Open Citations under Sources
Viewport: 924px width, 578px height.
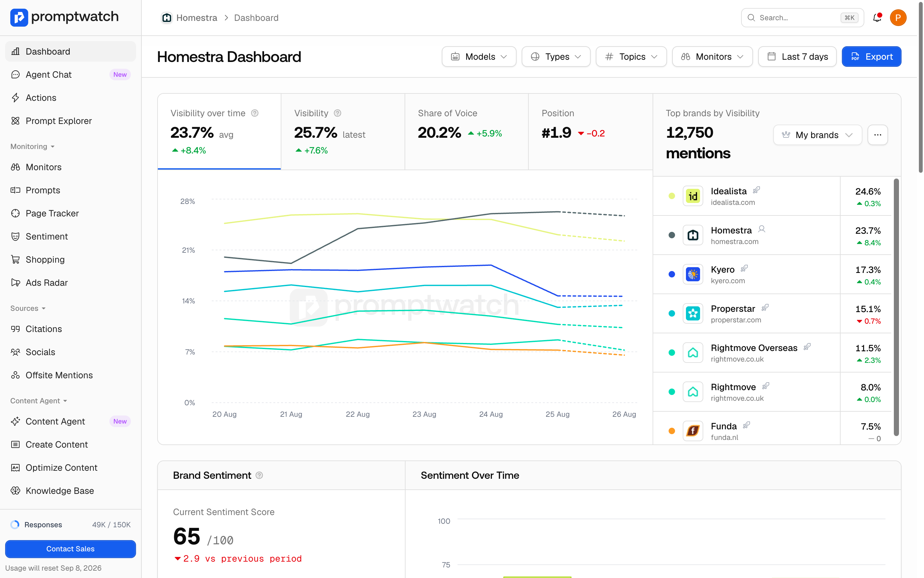pyautogui.click(x=71, y=329)
